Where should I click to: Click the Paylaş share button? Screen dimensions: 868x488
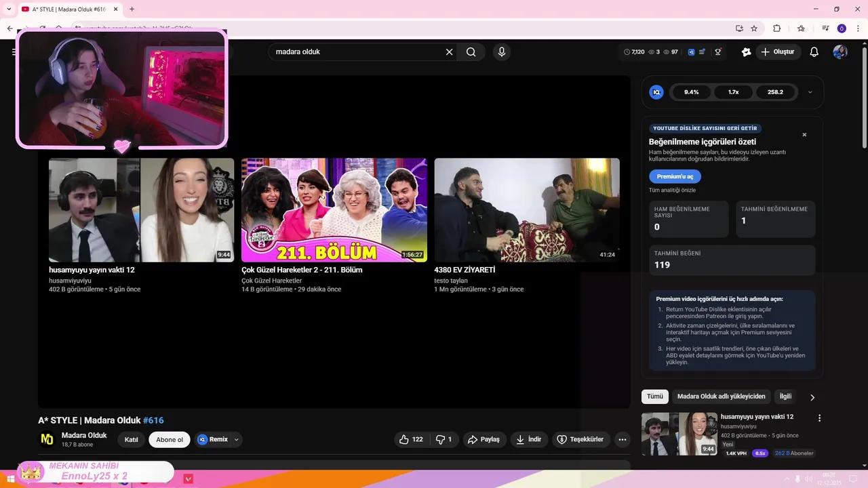(x=484, y=440)
